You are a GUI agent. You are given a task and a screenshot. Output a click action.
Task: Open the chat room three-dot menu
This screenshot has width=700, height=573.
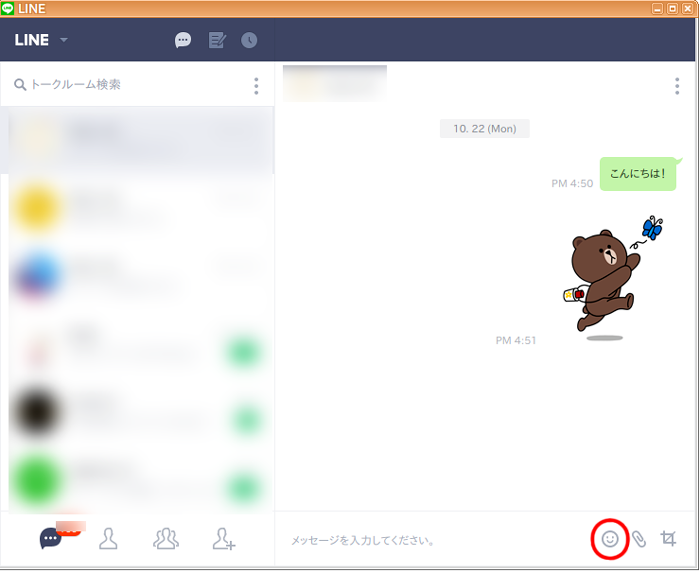coord(677,86)
